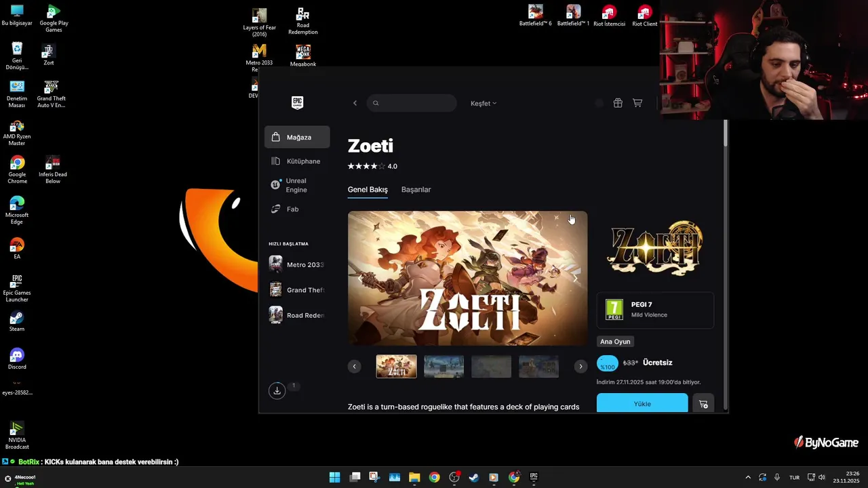Open Google Play Games desktop icon
Viewport: 868px width, 488px height.
(54, 18)
